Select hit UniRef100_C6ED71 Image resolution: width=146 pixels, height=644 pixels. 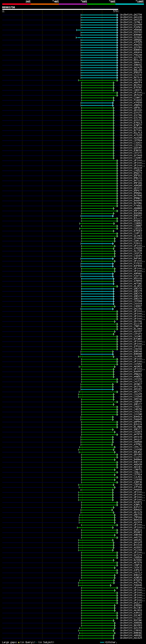point(131,90)
